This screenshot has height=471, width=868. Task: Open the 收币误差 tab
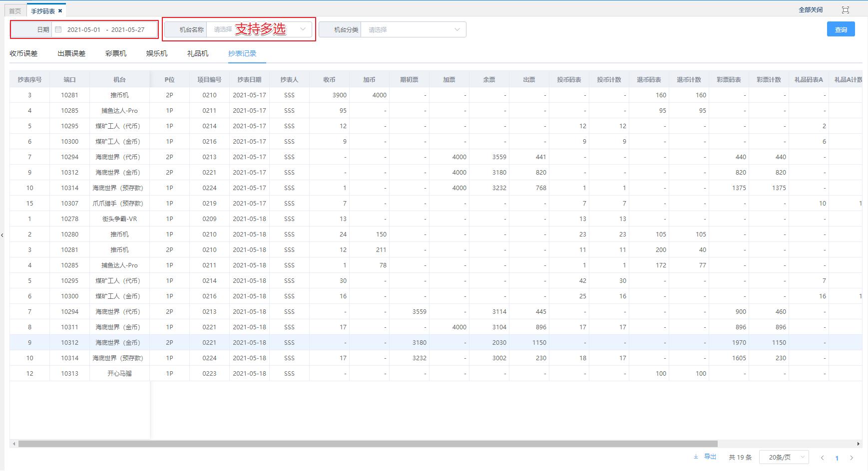tap(23, 53)
